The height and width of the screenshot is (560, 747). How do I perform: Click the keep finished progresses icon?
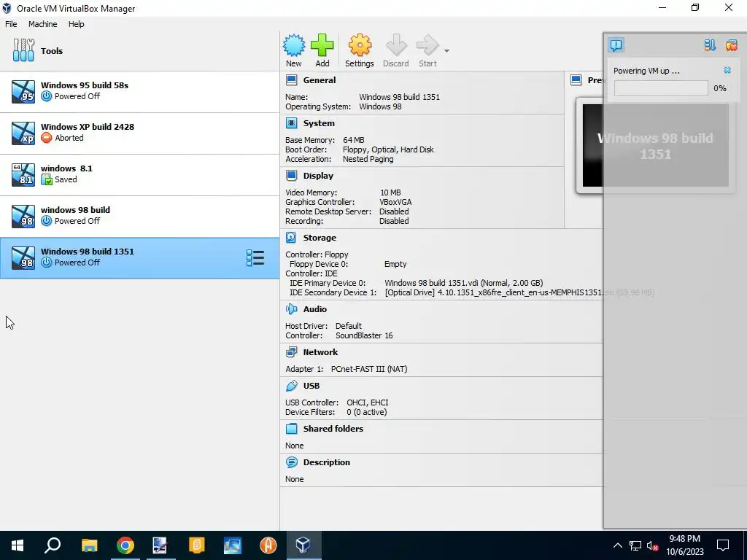pos(710,45)
